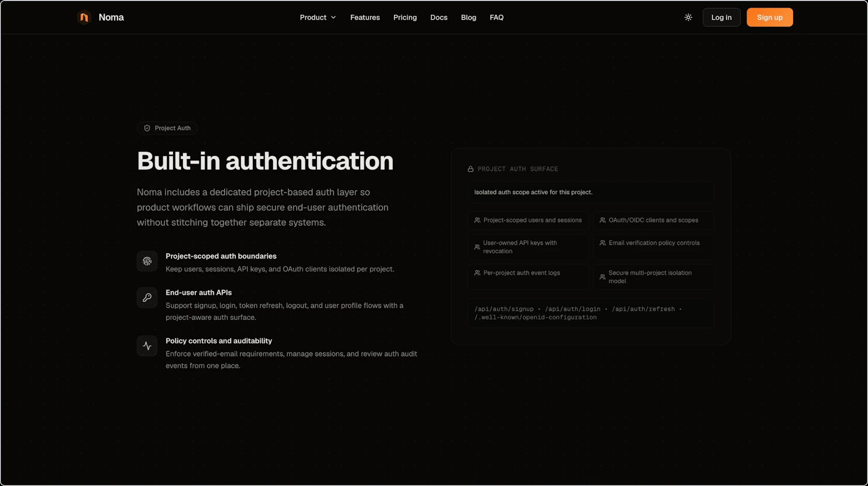Click the Built-in authentication heading
Screen dimensions: 868x486
tap(265, 161)
